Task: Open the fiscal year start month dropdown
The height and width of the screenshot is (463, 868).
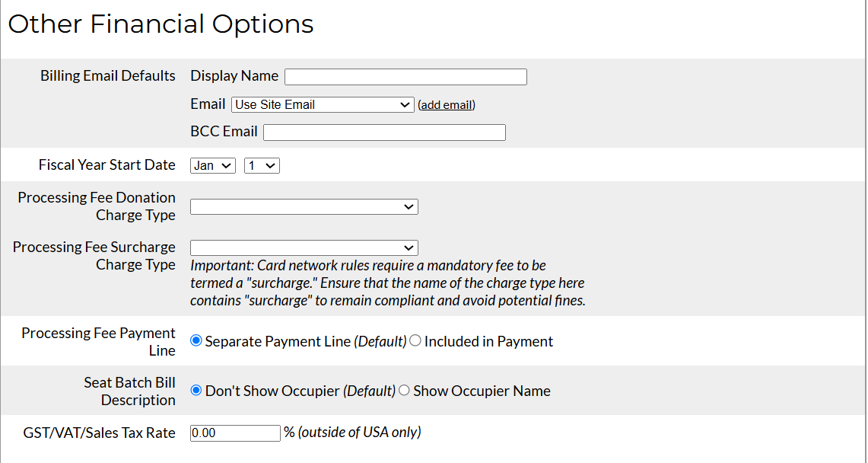Action: [212, 164]
